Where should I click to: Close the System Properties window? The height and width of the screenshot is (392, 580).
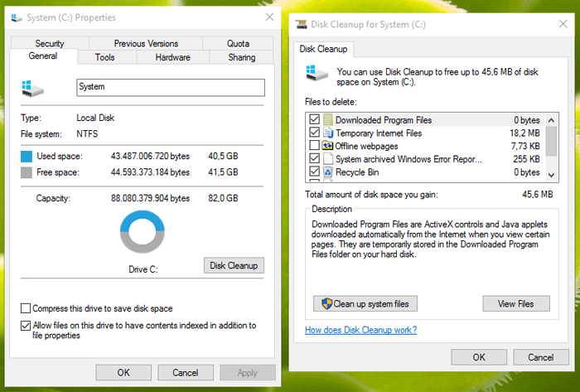point(269,17)
